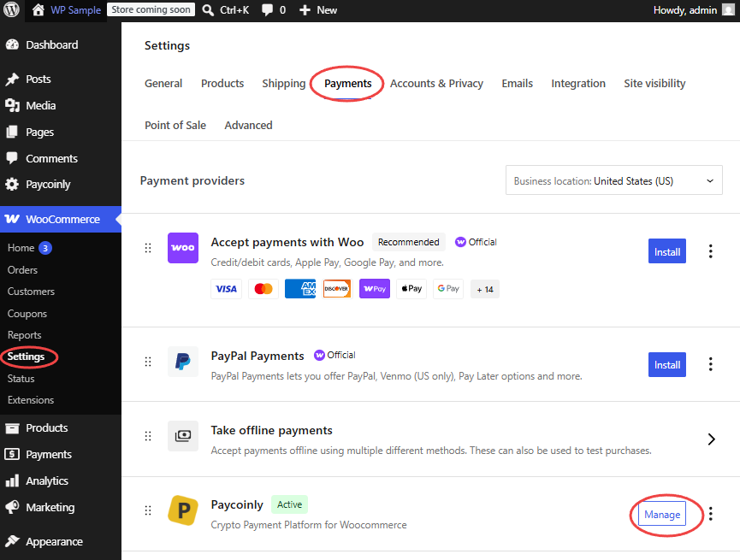The image size is (740, 560).
Task: Open more options menu for Paycoinly
Action: click(x=710, y=513)
